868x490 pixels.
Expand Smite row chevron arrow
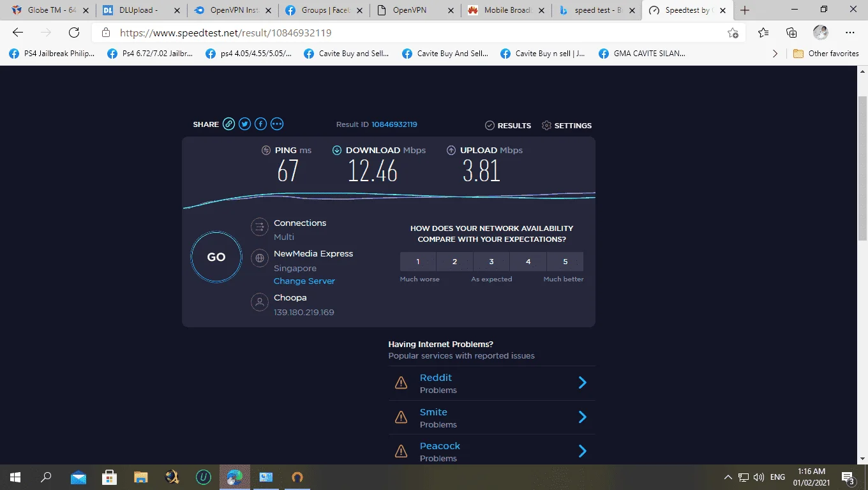pos(582,417)
